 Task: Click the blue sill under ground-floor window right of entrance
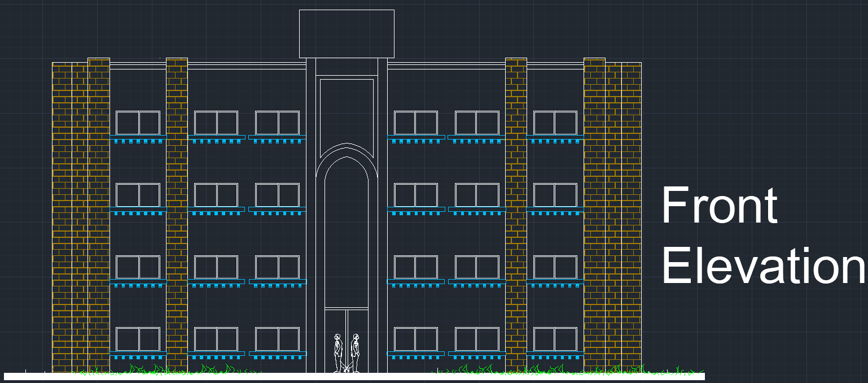pyautogui.click(x=416, y=354)
